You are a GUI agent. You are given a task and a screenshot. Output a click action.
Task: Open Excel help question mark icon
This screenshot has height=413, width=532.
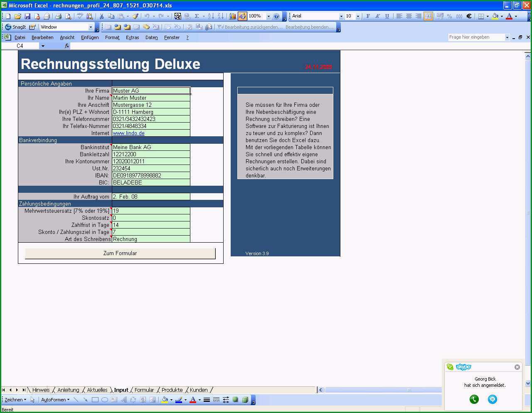click(276, 16)
